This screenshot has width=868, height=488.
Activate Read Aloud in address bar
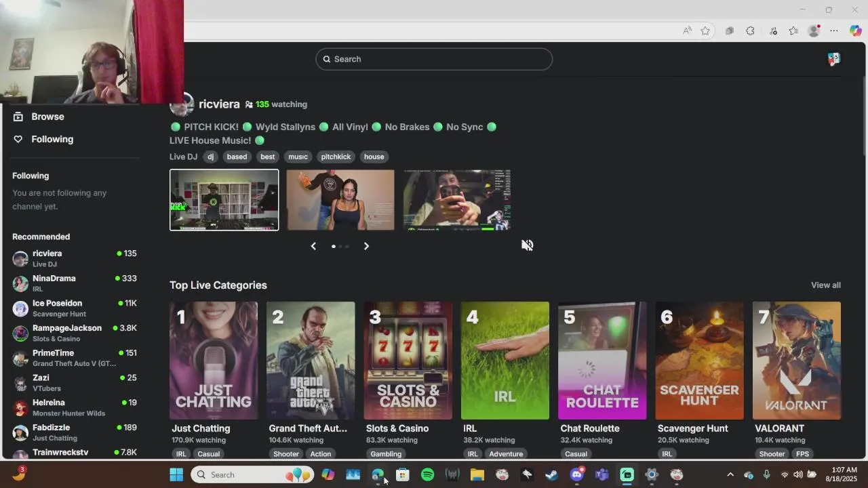point(688,30)
